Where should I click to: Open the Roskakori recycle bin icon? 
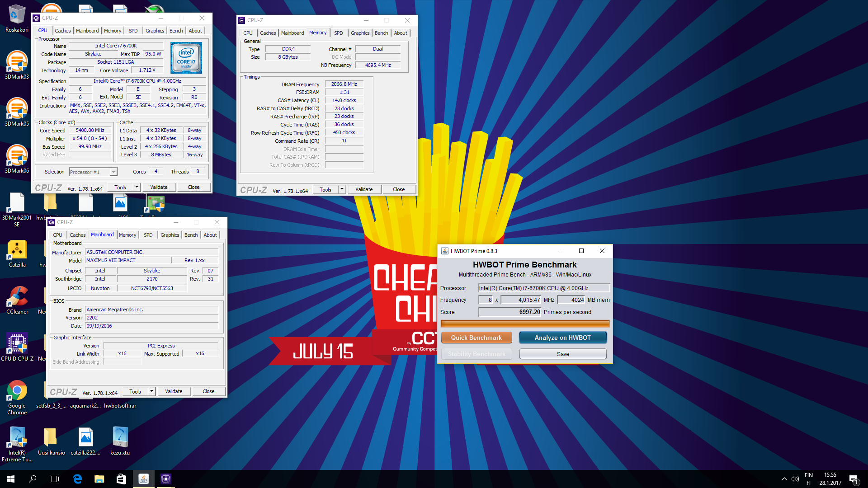pos(17,18)
